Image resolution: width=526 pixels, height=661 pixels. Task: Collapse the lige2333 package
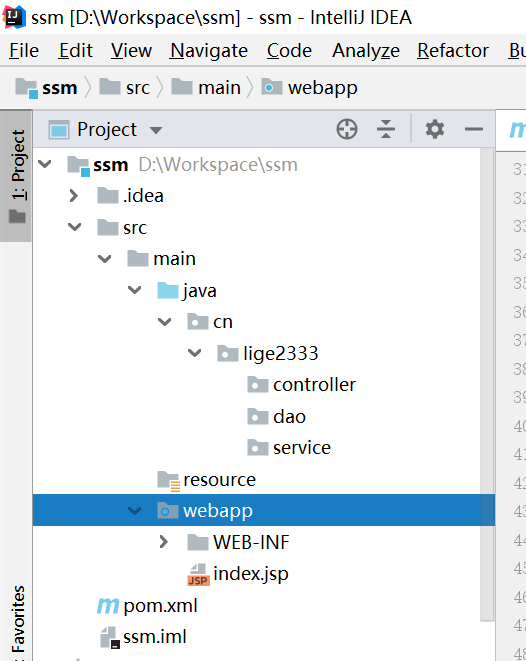[x=194, y=352]
